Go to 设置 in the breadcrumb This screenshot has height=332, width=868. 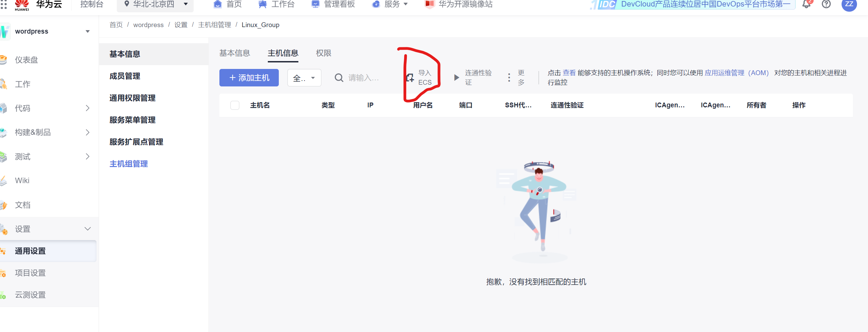181,25
